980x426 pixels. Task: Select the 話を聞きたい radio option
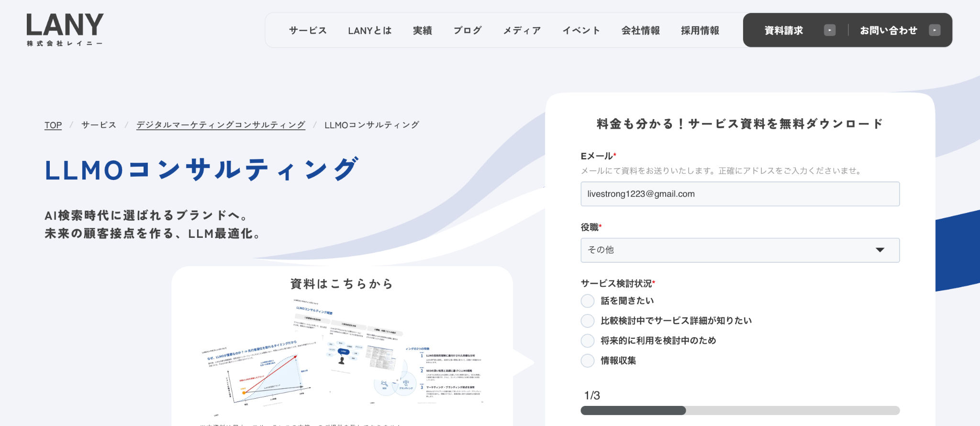588,301
